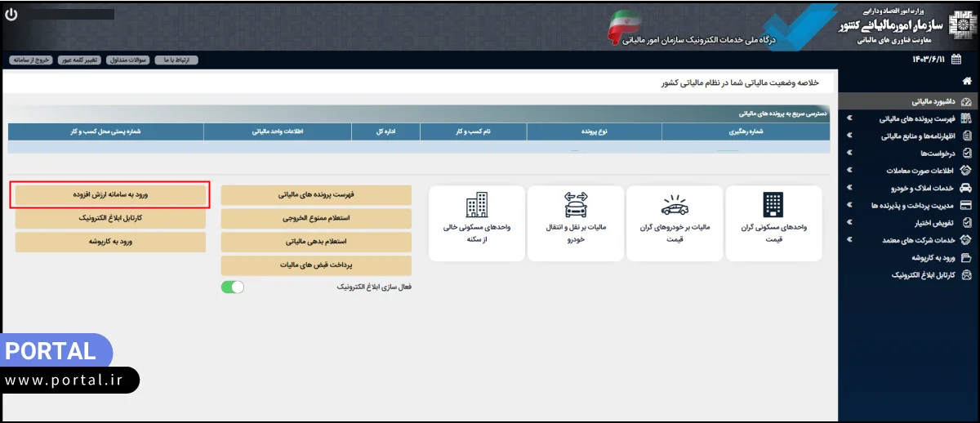Image resolution: width=980 pixels, height=423 pixels.
Task: Click the تغییر کلمه عبور button
Action: [x=79, y=60]
